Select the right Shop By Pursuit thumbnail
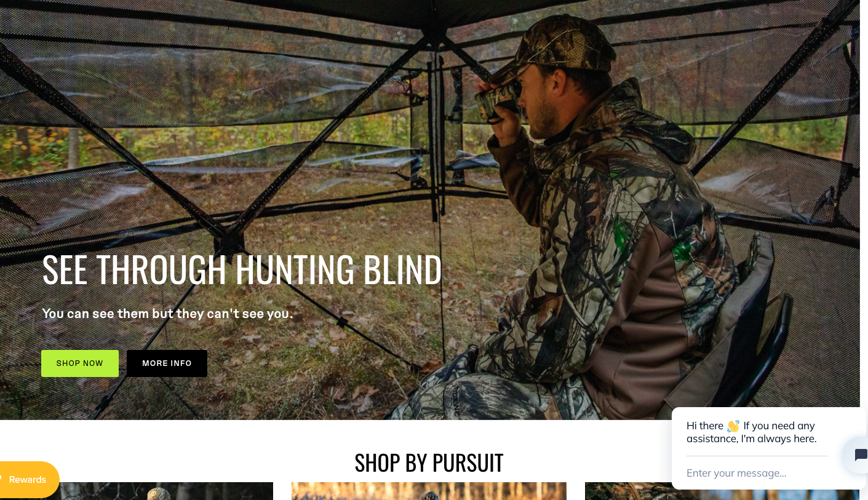Image resolution: width=868 pixels, height=500 pixels. coord(628,491)
